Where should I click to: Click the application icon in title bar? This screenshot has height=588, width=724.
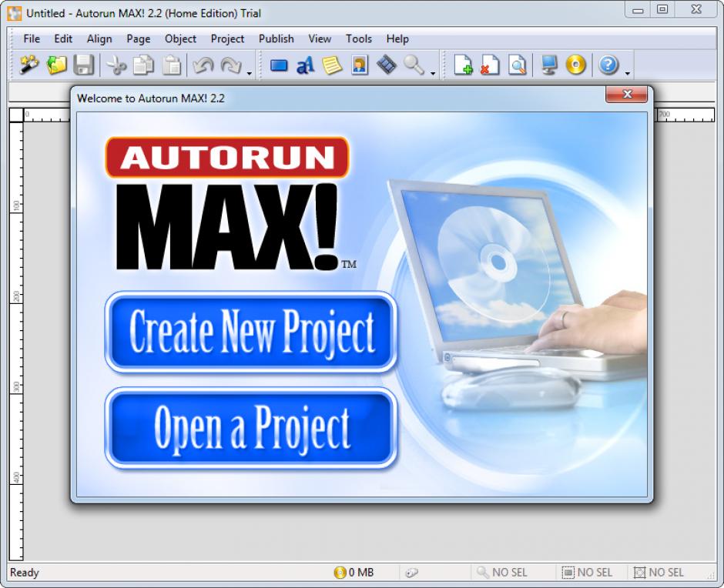point(14,13)
